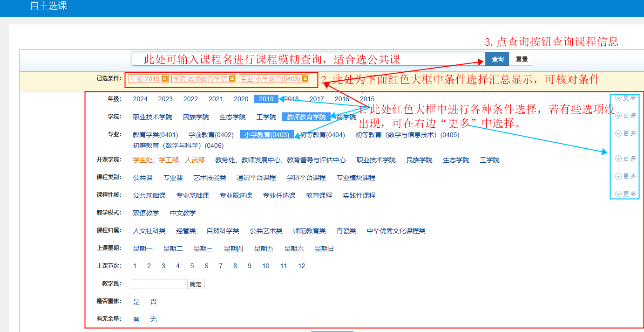This screenshot has height=332, width=644.
Task: Choose 双语教学 teaching mode
Action: coord(146,213)
